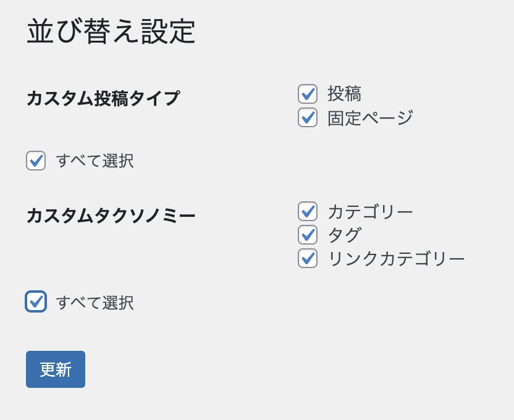Click the タグ label text
The height and width of the screenshot is (420, 514).
click(x=344, y=235)
